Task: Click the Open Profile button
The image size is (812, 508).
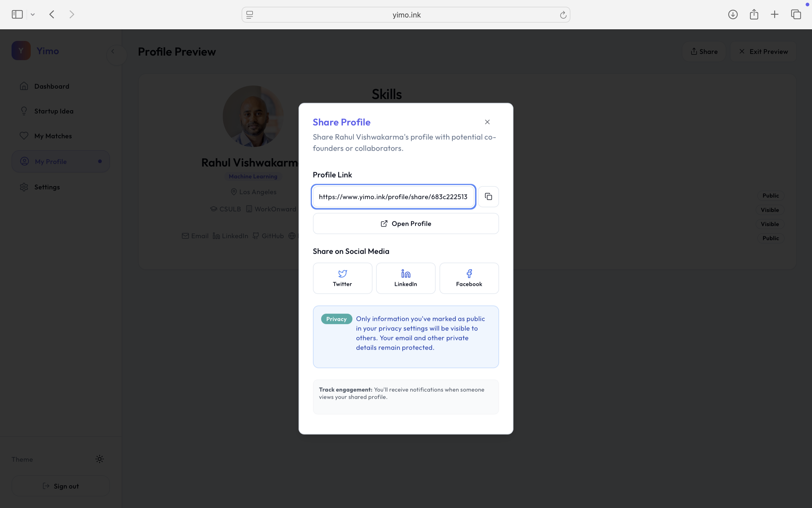Action: click(406, 224)
